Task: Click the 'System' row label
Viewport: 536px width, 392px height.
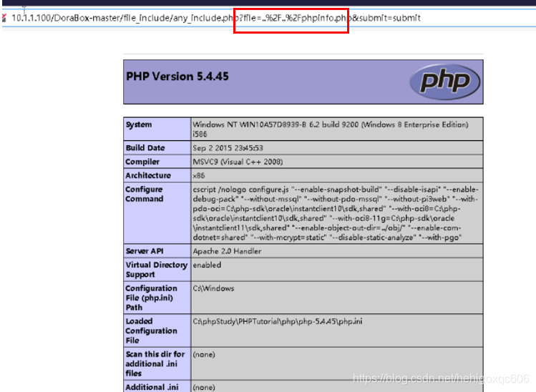Action: [138, 124]
